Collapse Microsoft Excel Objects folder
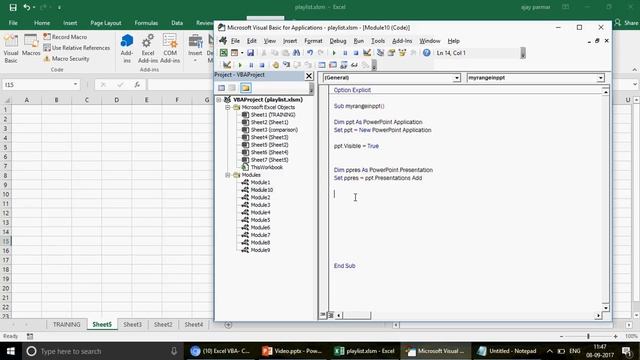 pos(227,107)
